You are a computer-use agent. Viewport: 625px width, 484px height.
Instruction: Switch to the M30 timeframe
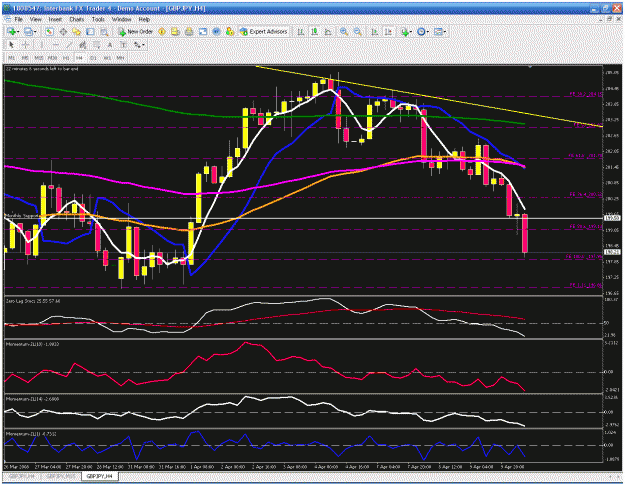pos(53,58)
